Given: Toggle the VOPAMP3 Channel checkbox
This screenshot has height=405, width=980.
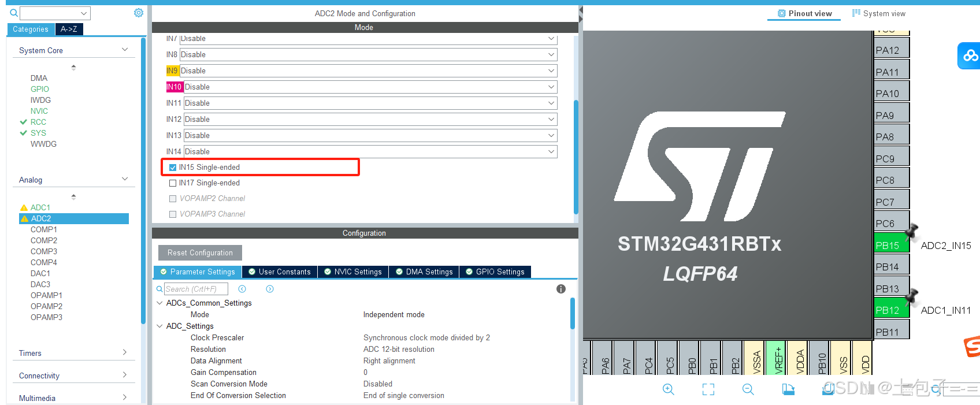Looking at the screenshot, I should tap(173, 214).
